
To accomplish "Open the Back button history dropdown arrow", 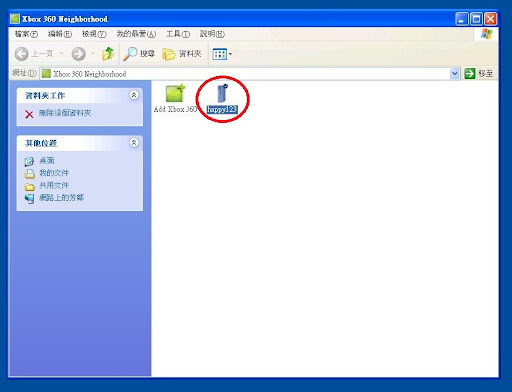I will 61,53.
